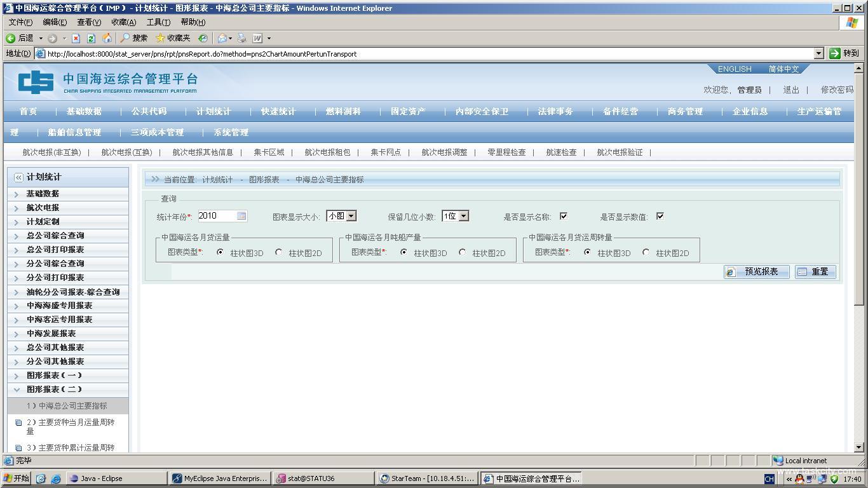Click the Print icon in toolbar
Viewport: 868px width, 488px height.
[241, 38]
